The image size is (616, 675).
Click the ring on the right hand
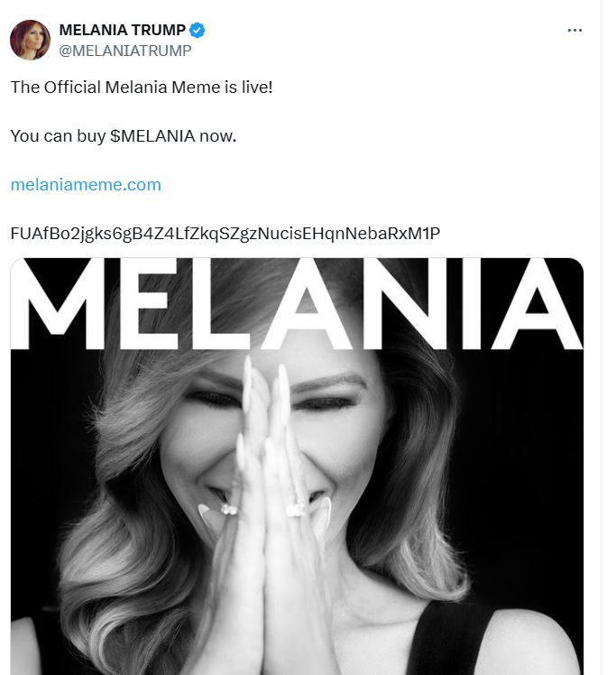pos(297,510)
